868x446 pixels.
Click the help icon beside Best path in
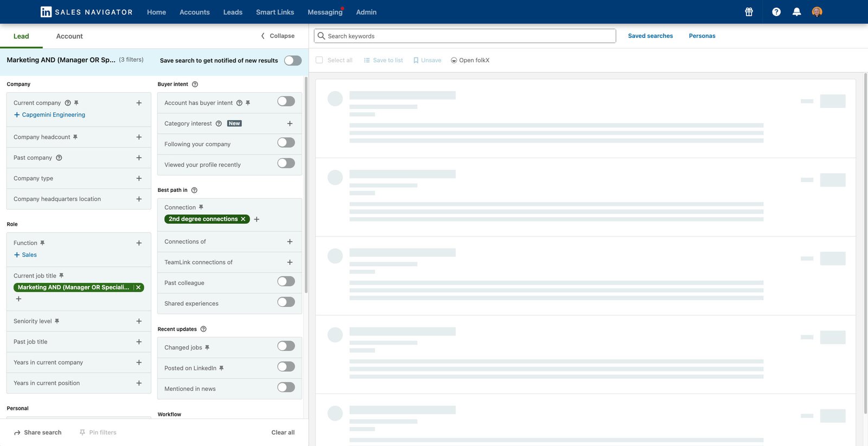click(x=194, y=190)
